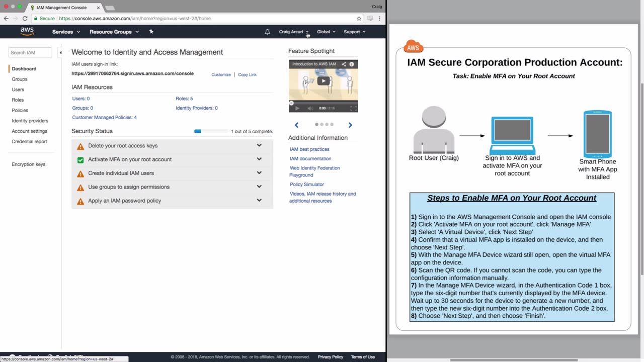Open the notifications bell icon

point(267,32)
